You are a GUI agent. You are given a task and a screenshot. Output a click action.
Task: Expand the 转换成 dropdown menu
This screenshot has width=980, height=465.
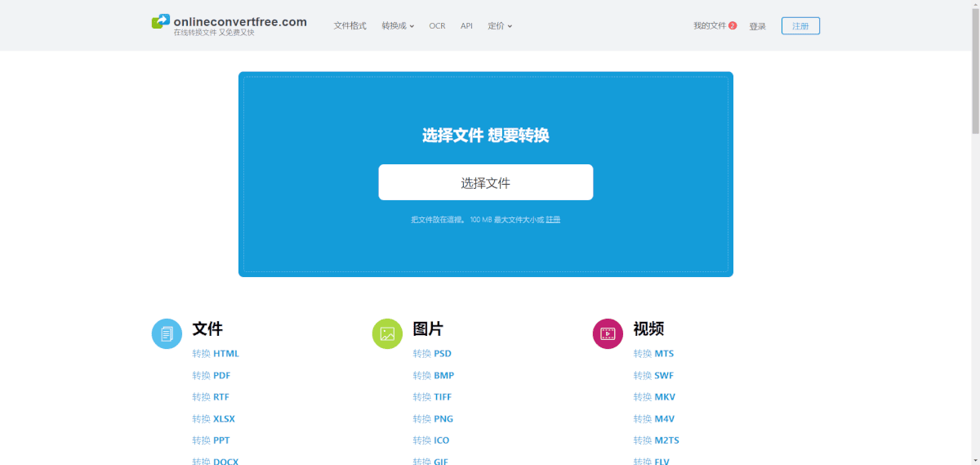click(x=398, y=26)
